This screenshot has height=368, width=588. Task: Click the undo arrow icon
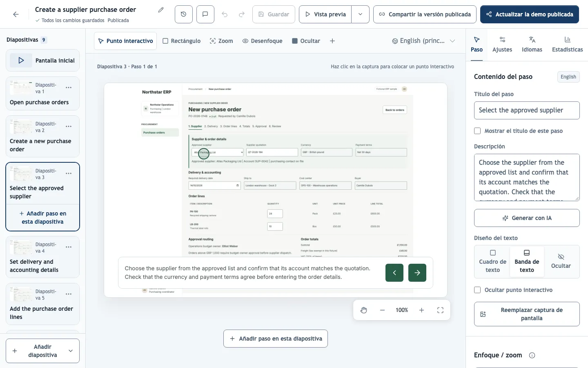coord(225,14)
